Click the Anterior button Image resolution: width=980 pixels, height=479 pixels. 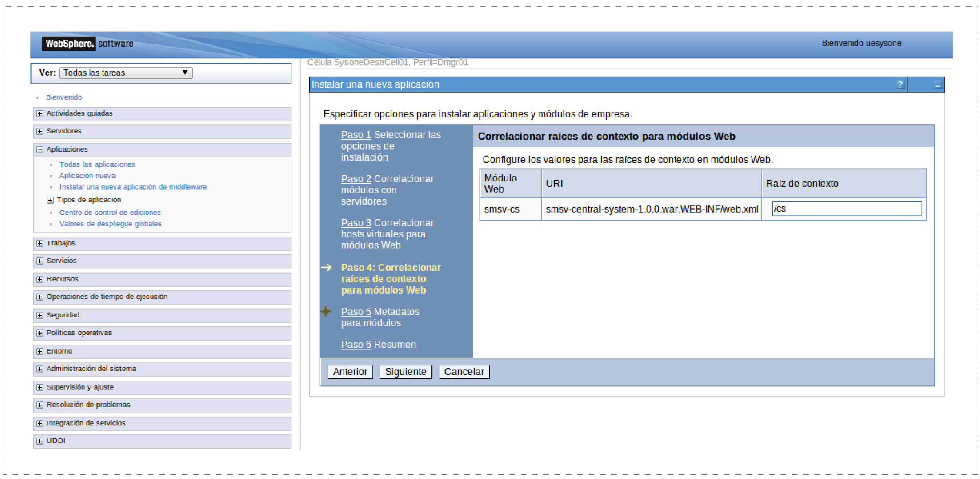coord(350,372)
